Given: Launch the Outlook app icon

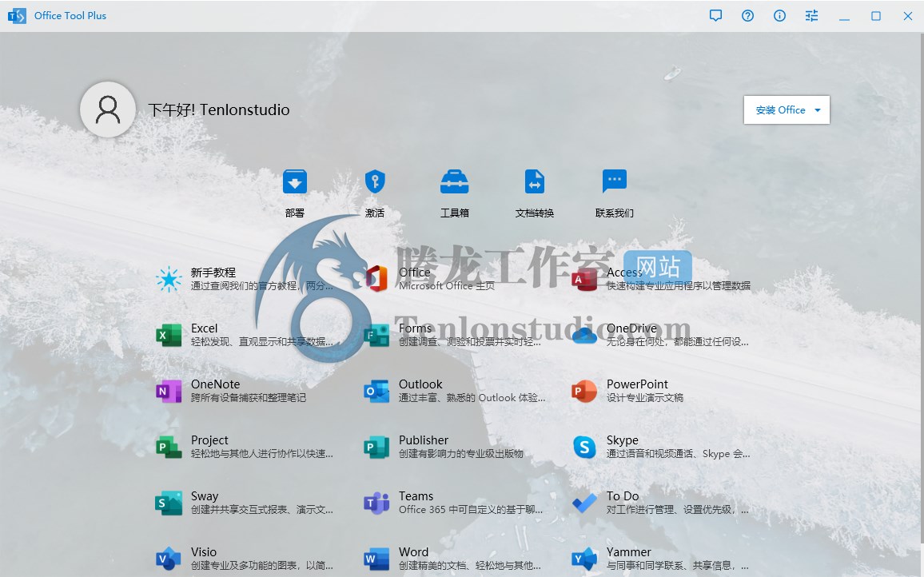Looking at the screenshot, I should (x=376, y=391).
